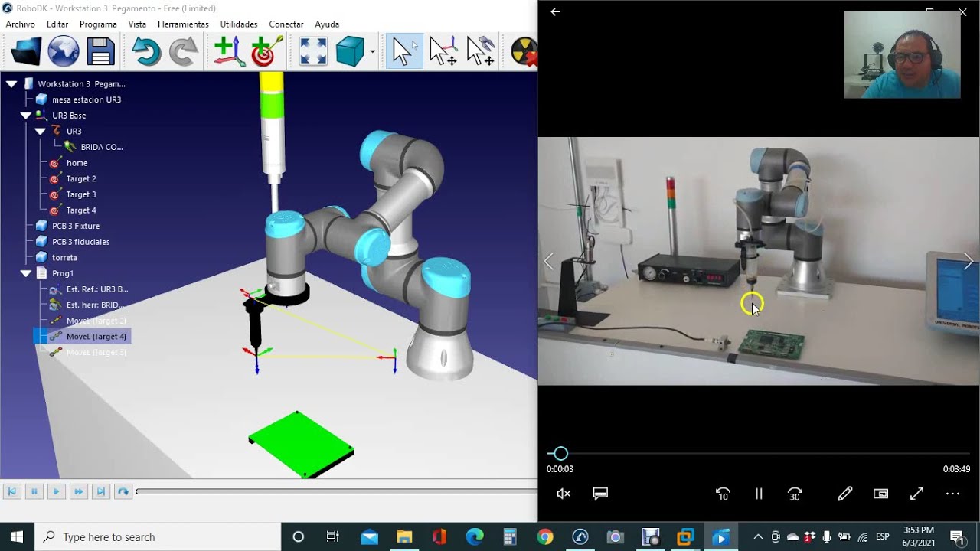
Task: Unmute the video player audio
Action: click(563, 494)
